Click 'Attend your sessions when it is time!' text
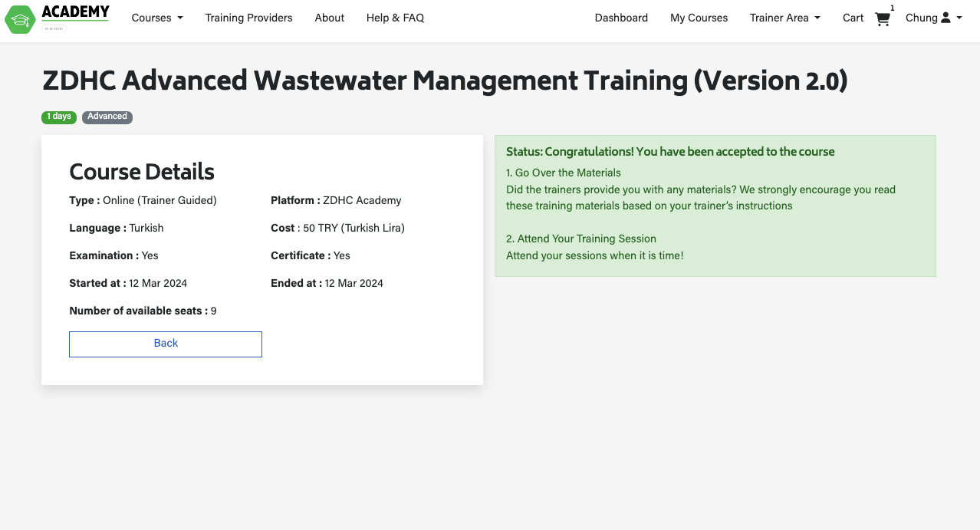This screenshot has height=530, width=980. pyautogui.click(x=594, y=255)
